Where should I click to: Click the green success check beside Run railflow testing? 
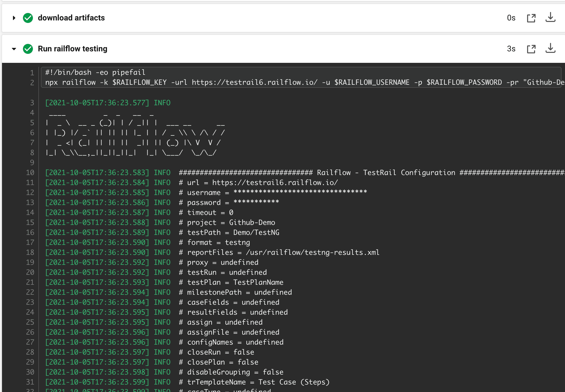click(x=28, y=49)
